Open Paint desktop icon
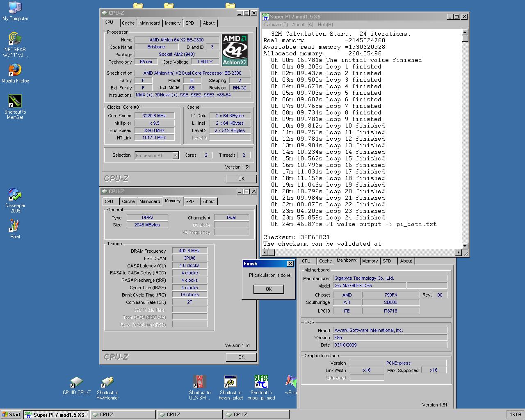 click(15, 229)
